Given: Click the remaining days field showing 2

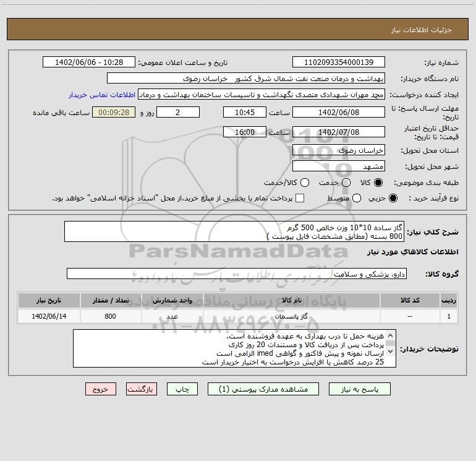Looking at the screenshot, I should coord(178,112).
